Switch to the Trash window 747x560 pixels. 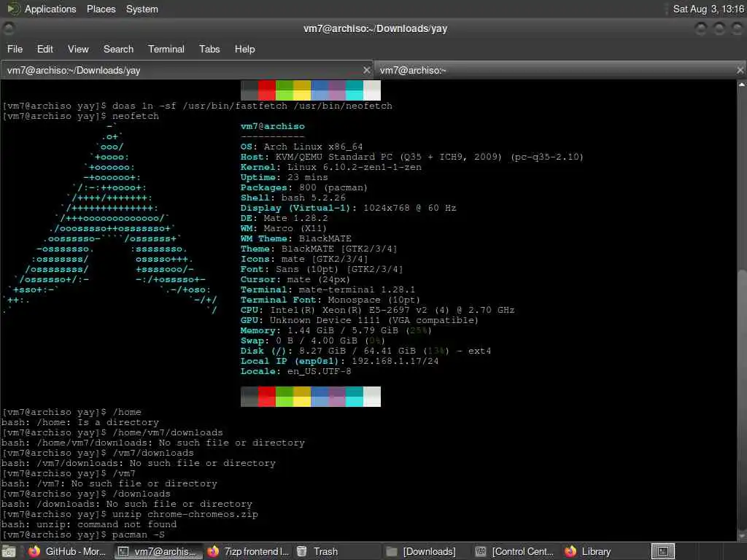click(336, 551)
